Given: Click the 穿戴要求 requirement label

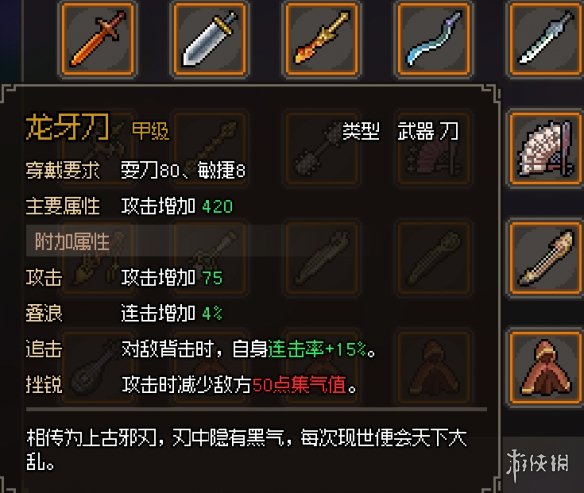Looking at the screenshot, I should [x=62, y=171].
